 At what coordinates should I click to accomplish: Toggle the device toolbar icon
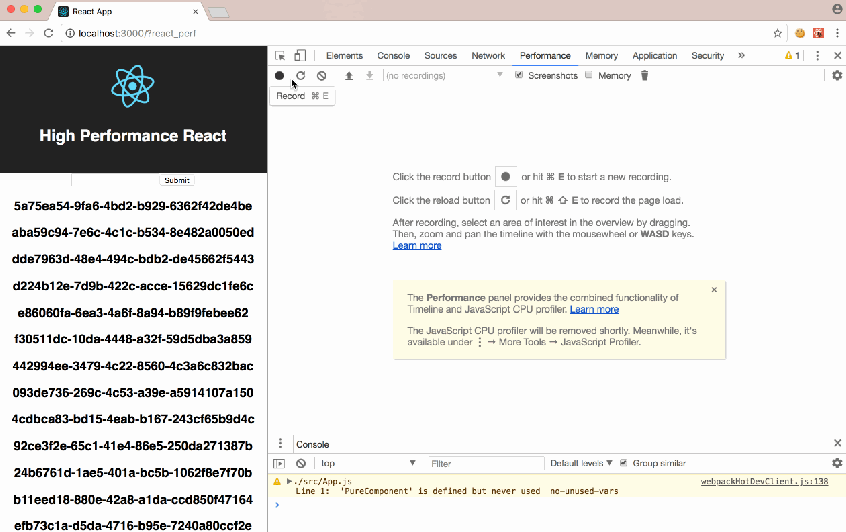(300, 56)
